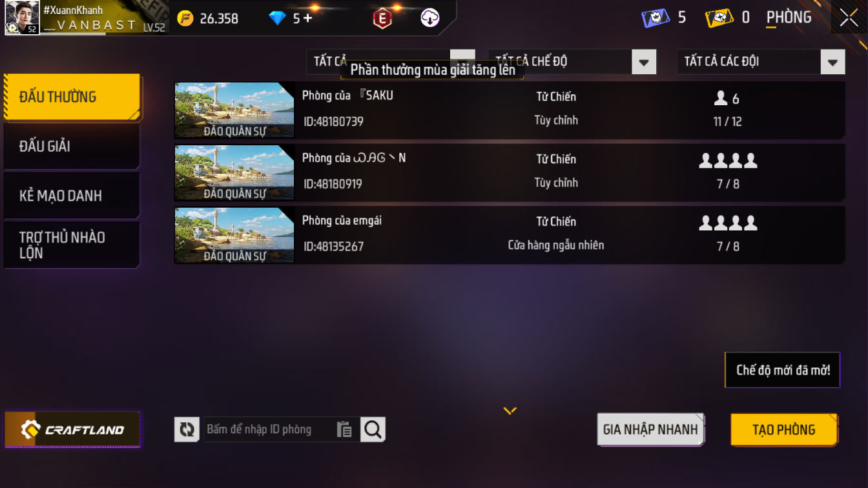Tap the yellow room card ticket icon
Image resolution: width=868 pixels, height=488 pixels.
[719, 17]
